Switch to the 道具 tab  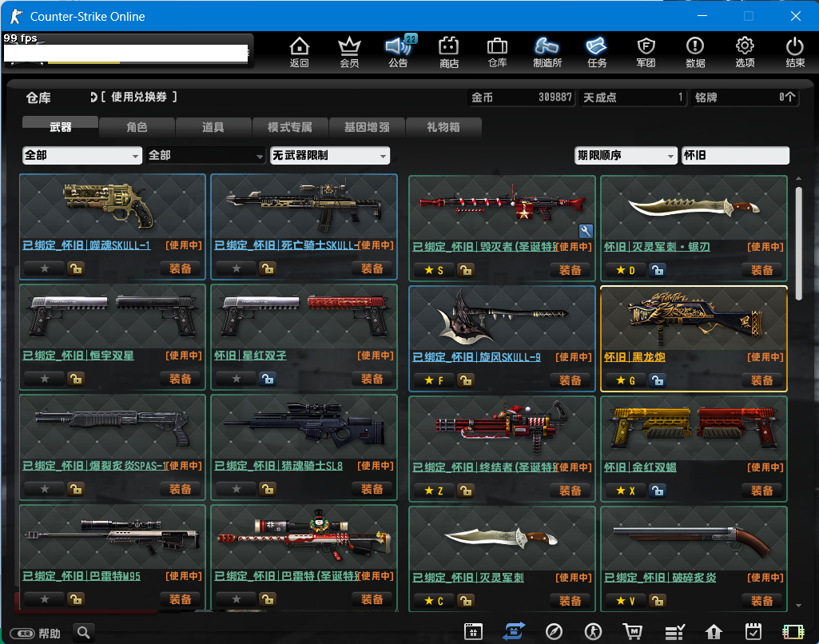pos(213,127)
